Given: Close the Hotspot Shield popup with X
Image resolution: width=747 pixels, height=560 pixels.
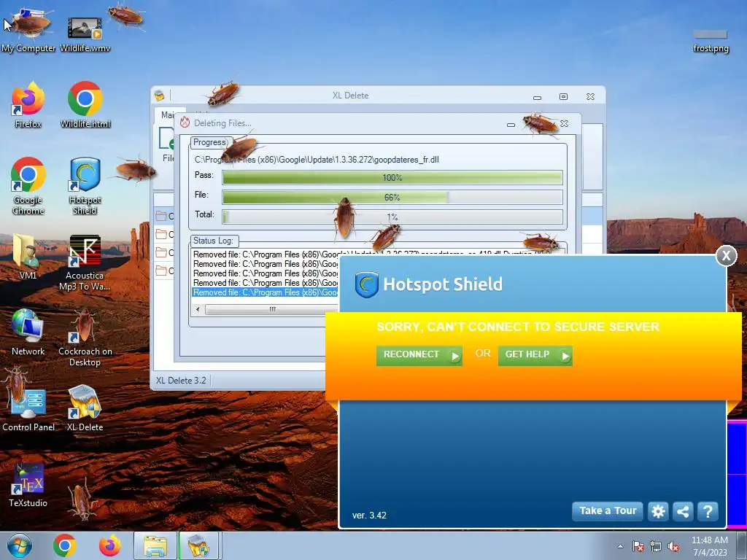Looking at the screenshot, I should pyautogui.click(x=726, y=256).
